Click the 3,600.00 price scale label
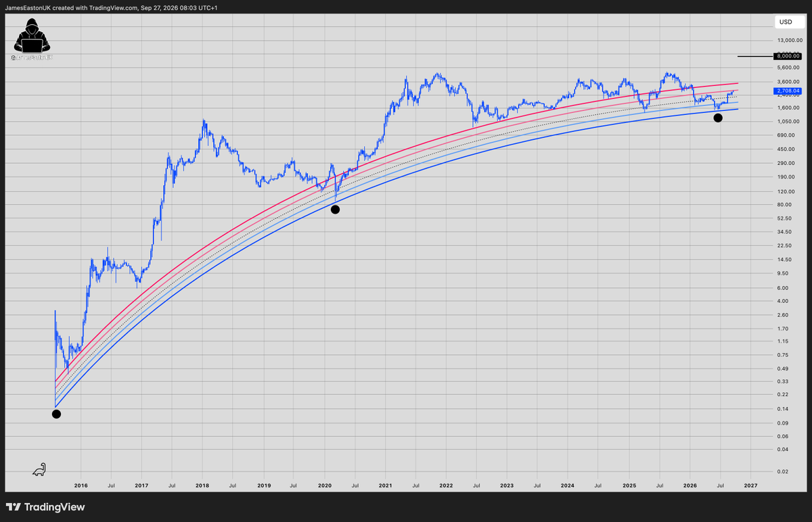 tap(789, 82)
